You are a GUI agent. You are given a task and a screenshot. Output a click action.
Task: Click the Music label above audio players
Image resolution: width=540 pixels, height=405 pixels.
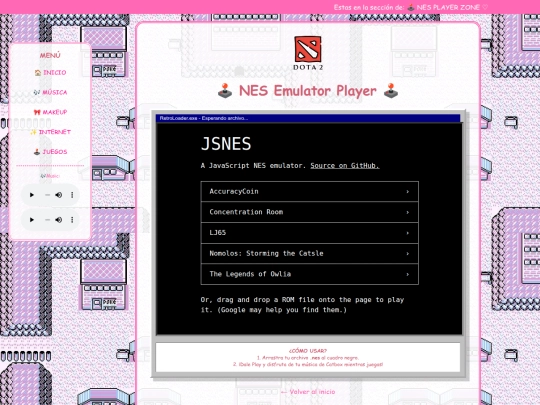tap(50, 176)
